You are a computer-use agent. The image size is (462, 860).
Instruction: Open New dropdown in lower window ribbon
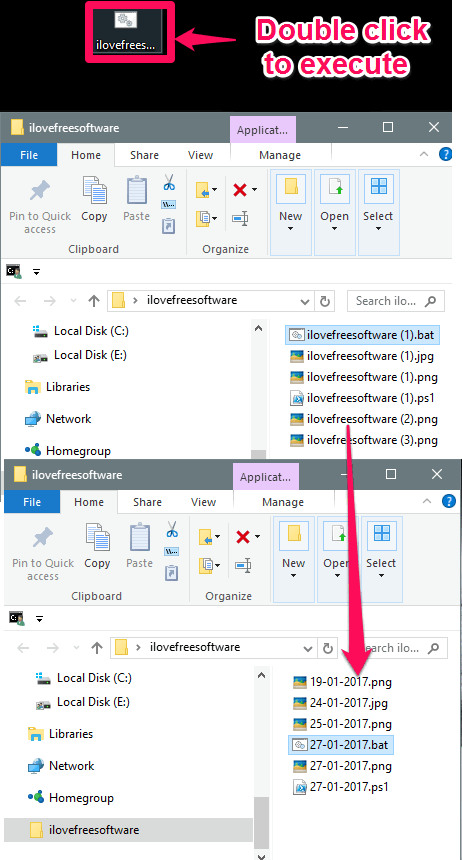coord(294,558)
